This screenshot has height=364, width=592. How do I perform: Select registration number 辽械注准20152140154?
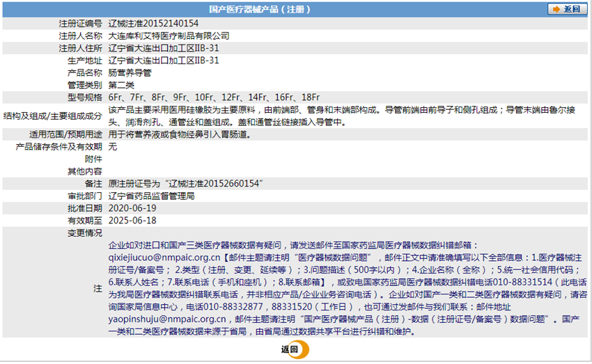pos(153,24)
